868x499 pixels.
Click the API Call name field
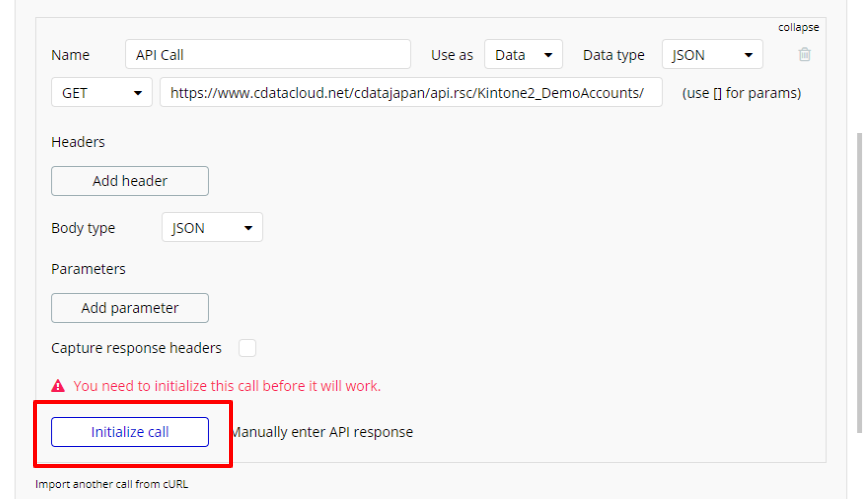(268, 54)
